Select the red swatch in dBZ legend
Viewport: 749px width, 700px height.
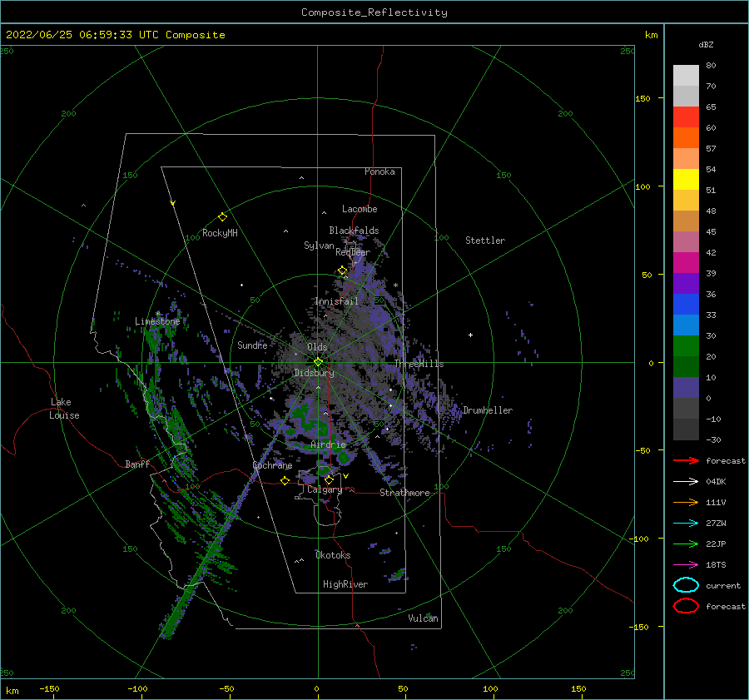[x=686, y=117]
